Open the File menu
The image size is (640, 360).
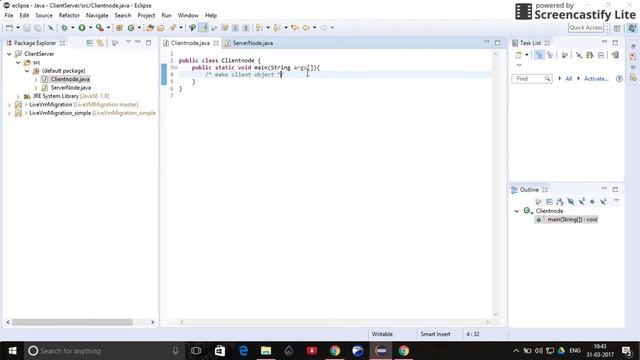(x=9, y=16)
